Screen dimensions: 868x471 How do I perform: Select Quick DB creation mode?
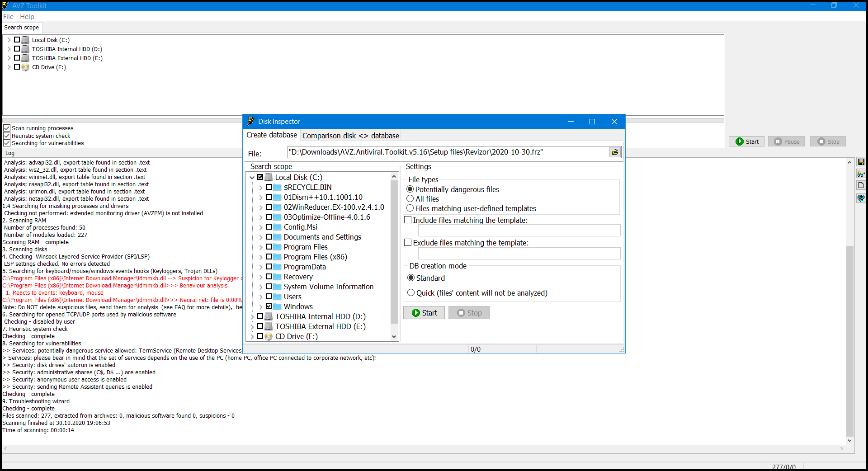click(x=411, y=292)
